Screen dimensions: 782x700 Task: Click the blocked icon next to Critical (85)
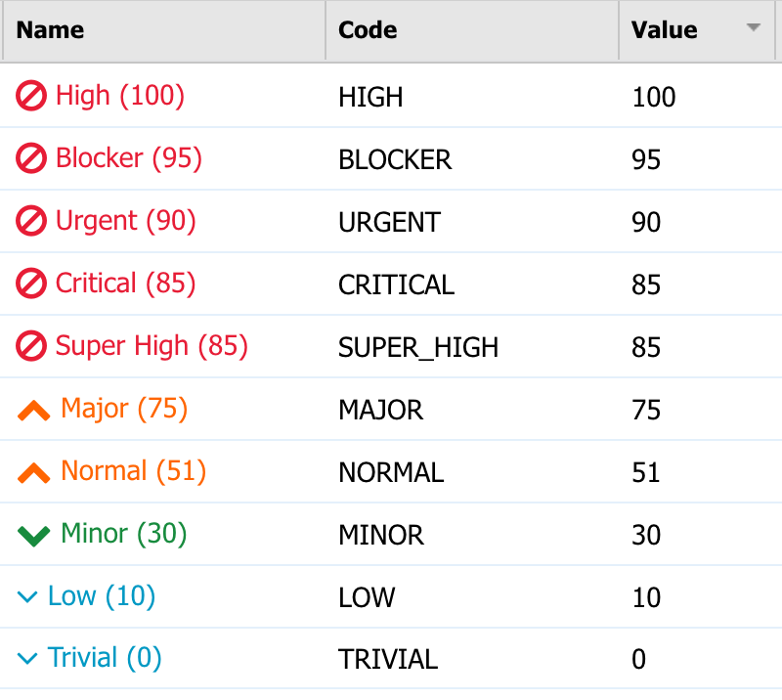tap(31, 284)
